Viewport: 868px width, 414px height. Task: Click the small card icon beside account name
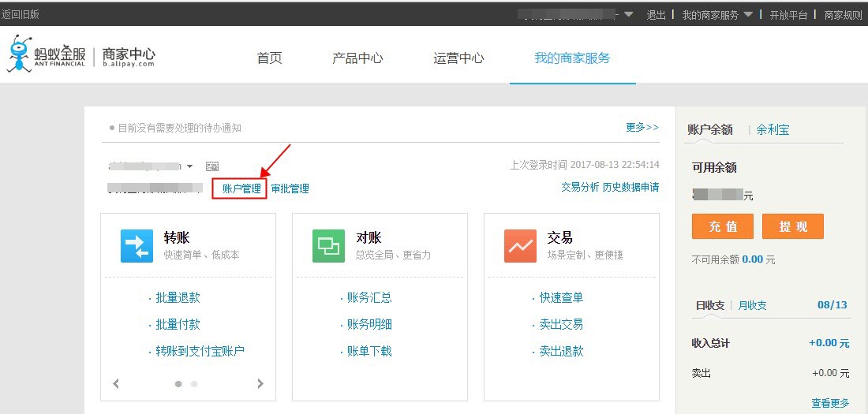click(212, 166)
